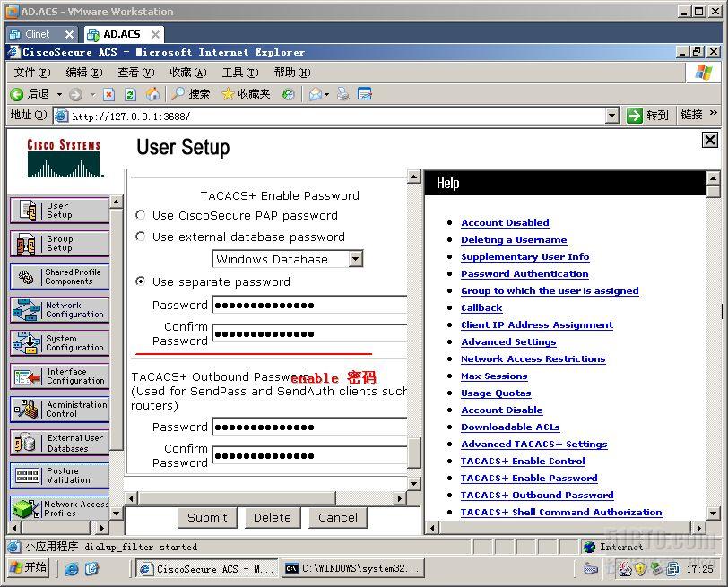This screenshot has height=587, width=728.
Task: Click Help pane scroll down arrow
Action: tap(713, 513)
